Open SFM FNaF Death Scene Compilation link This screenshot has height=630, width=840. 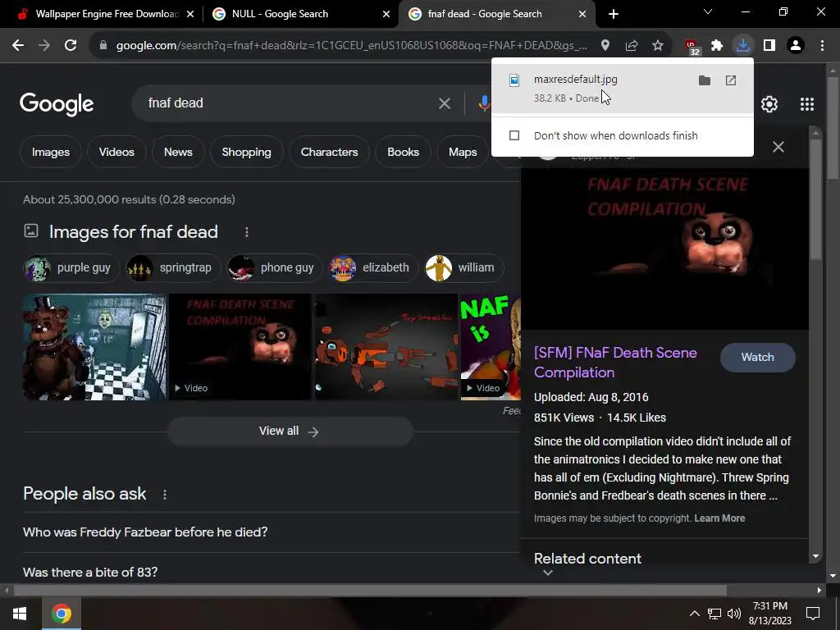615,363
